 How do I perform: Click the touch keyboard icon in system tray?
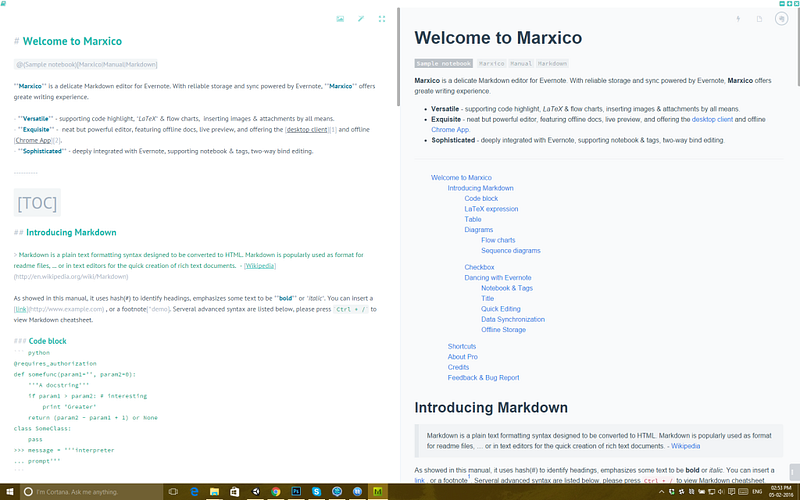click(743, 492)
